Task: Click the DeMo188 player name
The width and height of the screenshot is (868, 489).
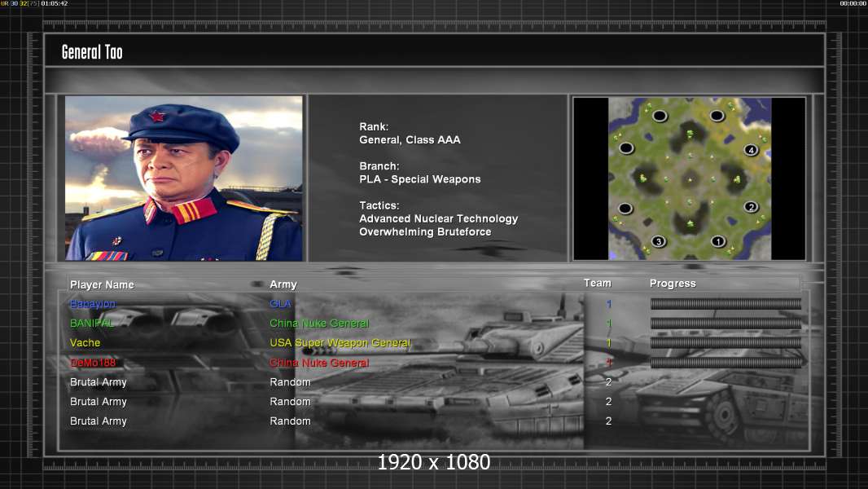Action: (x=94, y=363)
